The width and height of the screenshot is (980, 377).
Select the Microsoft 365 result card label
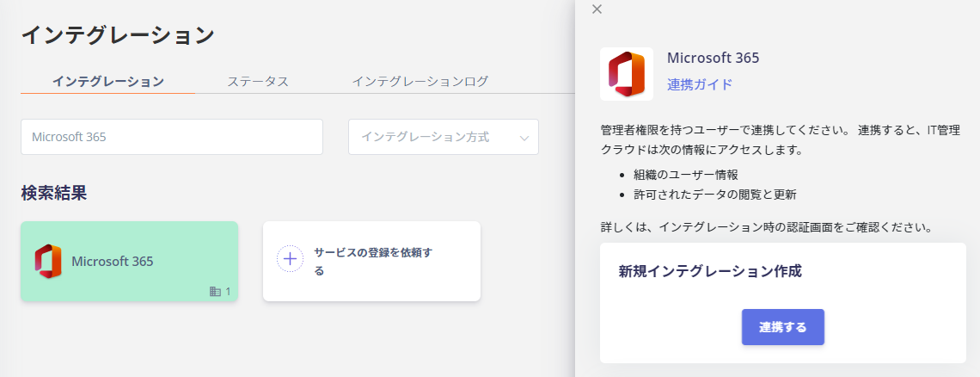tap(113, 261)
